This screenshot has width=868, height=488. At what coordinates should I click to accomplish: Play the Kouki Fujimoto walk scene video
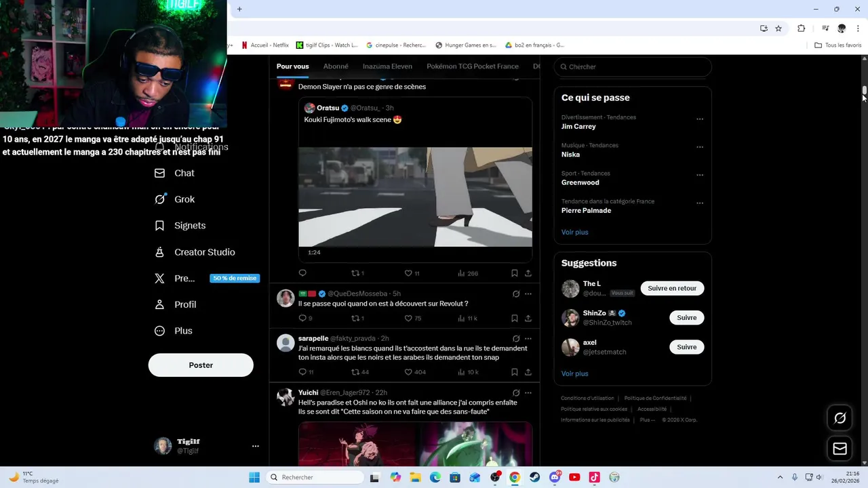(x=415, y=197)
